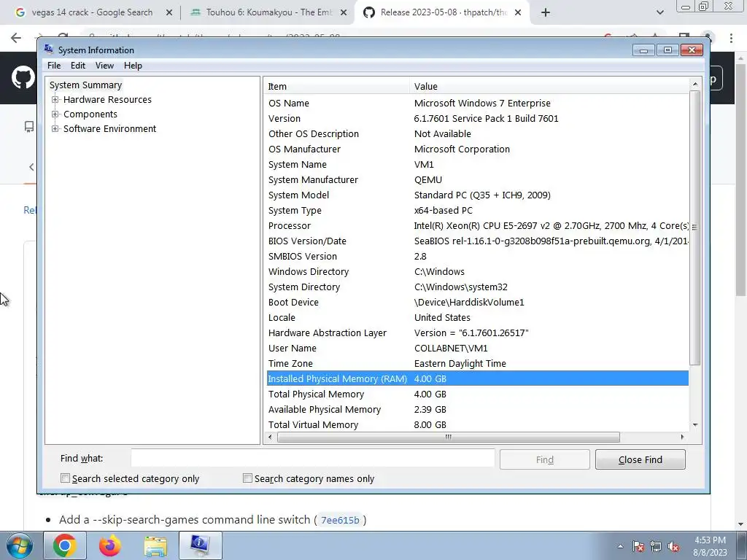Expand Software Environment node
The height and width of the screenshot is (560, 747).
tap(55, 128)
